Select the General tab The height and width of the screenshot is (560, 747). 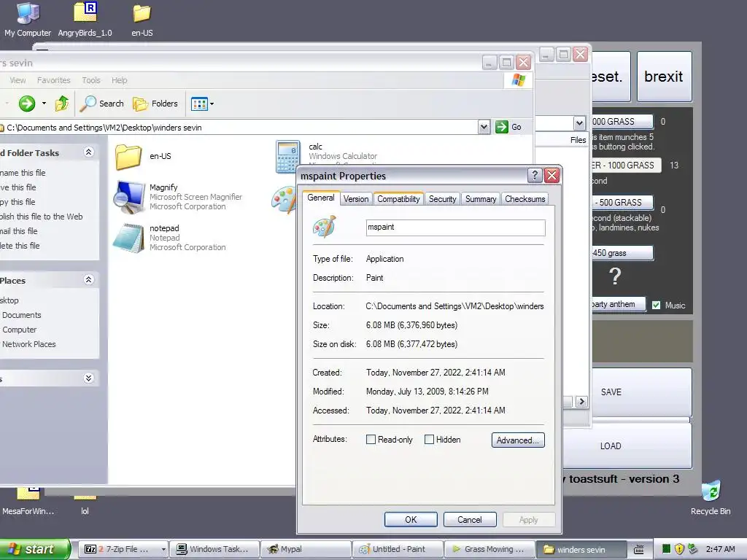point(321,198)
